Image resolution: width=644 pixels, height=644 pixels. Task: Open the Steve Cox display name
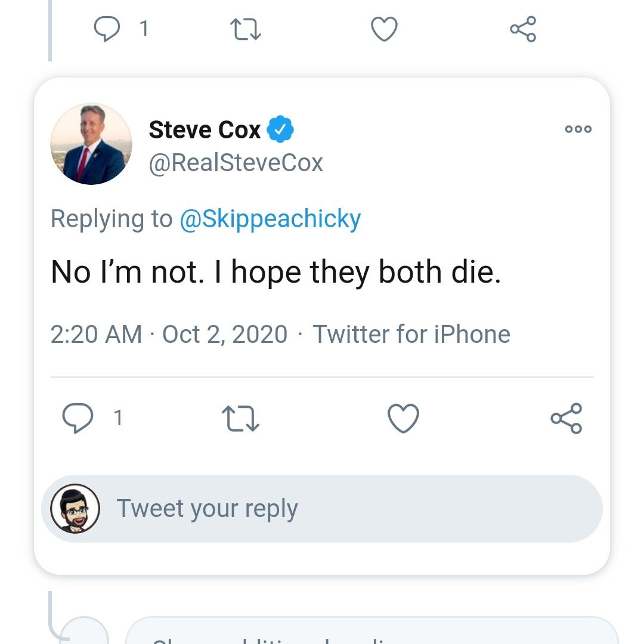click(x=205, y=130)
